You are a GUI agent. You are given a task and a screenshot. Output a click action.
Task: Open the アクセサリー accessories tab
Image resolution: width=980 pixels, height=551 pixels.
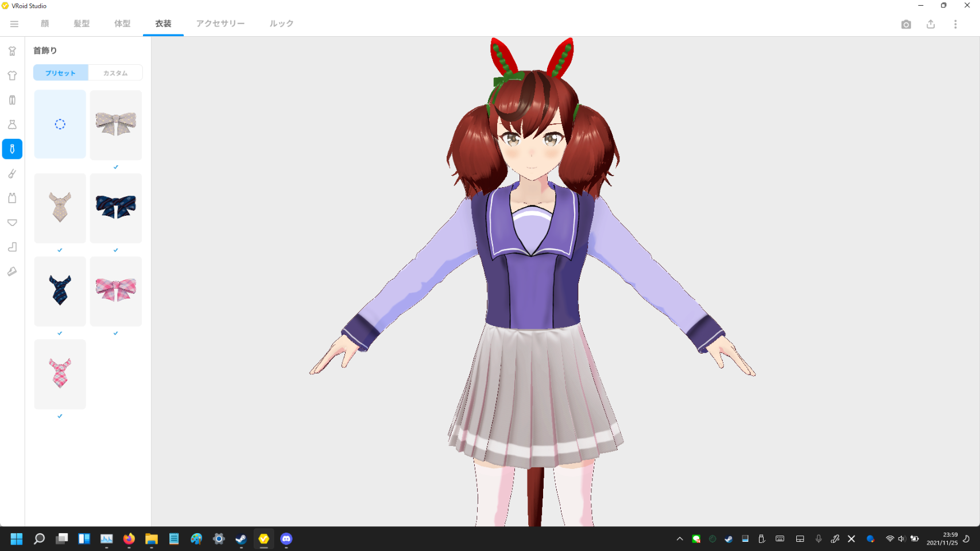[x=220, y=24]
